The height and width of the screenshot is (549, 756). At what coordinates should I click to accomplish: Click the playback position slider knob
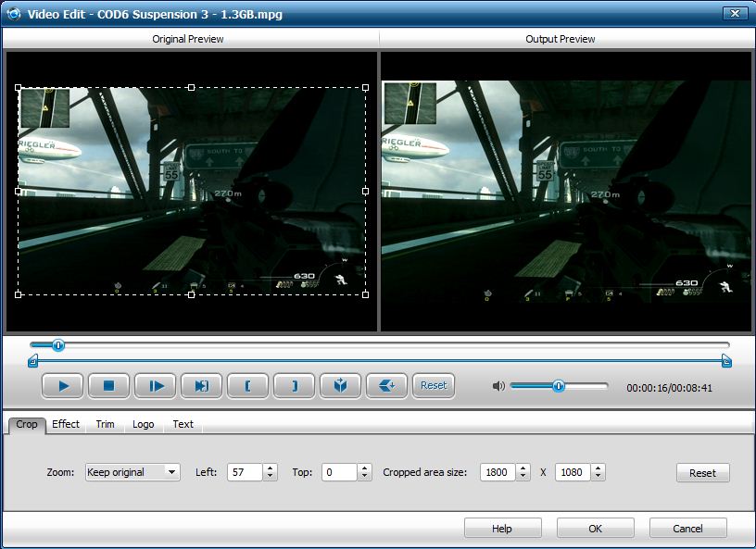point(57,345)
